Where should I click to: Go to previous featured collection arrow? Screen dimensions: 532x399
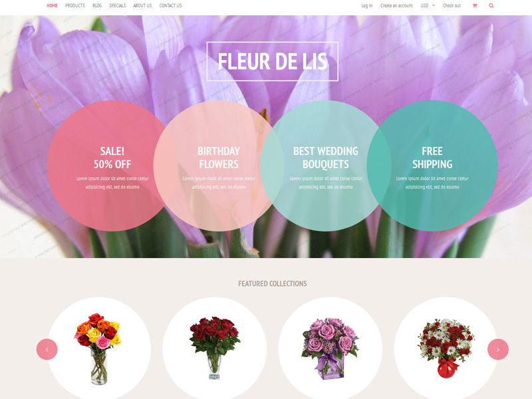coord(47,349)
